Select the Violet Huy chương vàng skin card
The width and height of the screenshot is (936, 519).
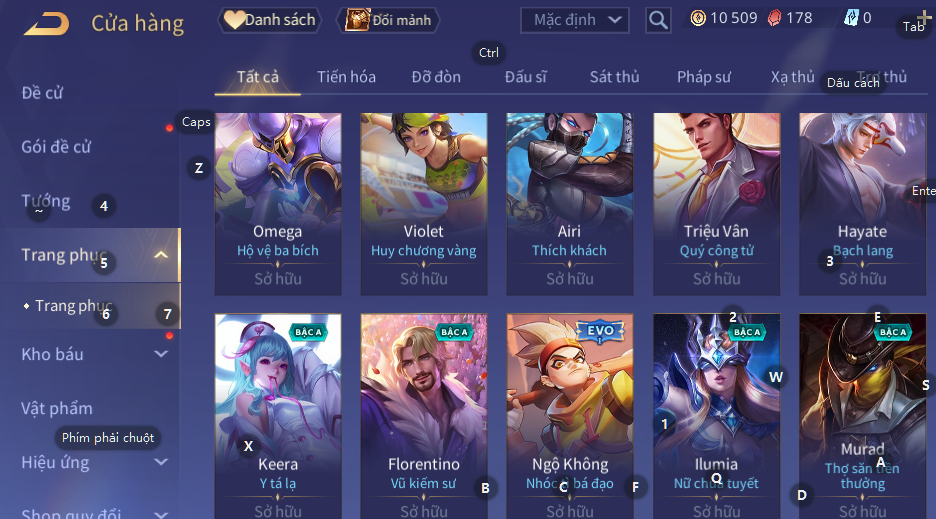pos(424,204)
